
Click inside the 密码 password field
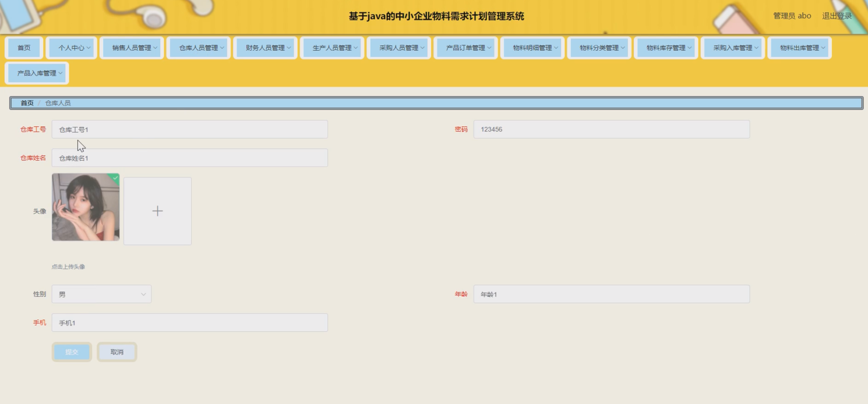click(611, 129)
